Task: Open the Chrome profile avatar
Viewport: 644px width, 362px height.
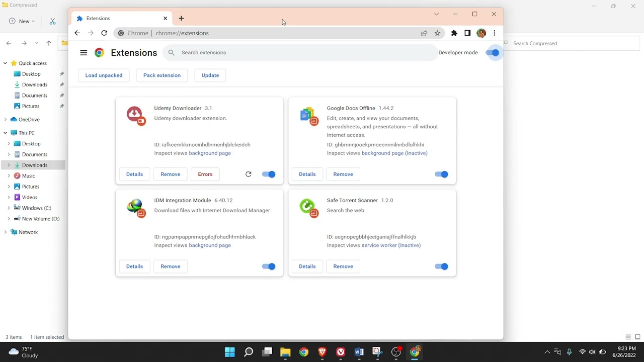Action: tap(481, 33)
